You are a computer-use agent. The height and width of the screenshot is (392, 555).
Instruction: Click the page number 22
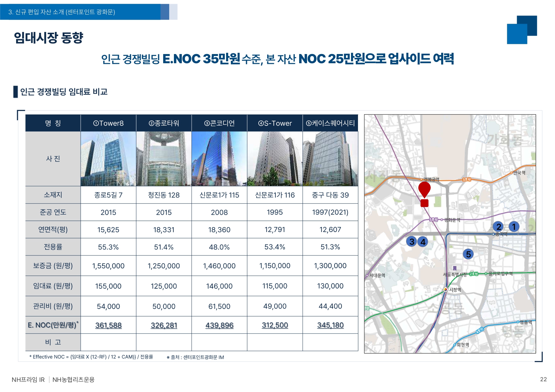coord(543,379)
